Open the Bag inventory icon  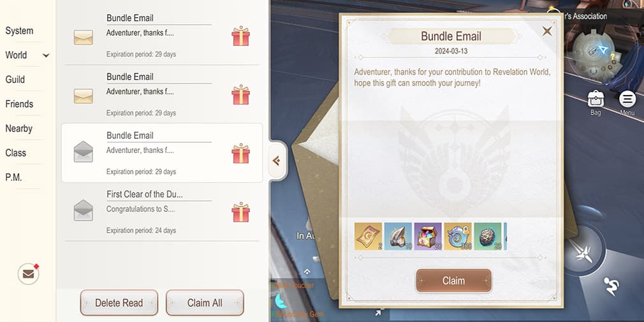tap(596, 99)
